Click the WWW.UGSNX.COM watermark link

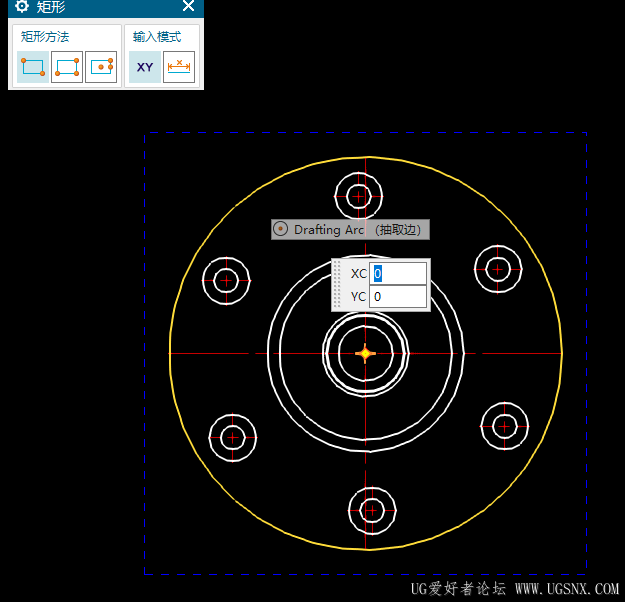coord(567,589)
